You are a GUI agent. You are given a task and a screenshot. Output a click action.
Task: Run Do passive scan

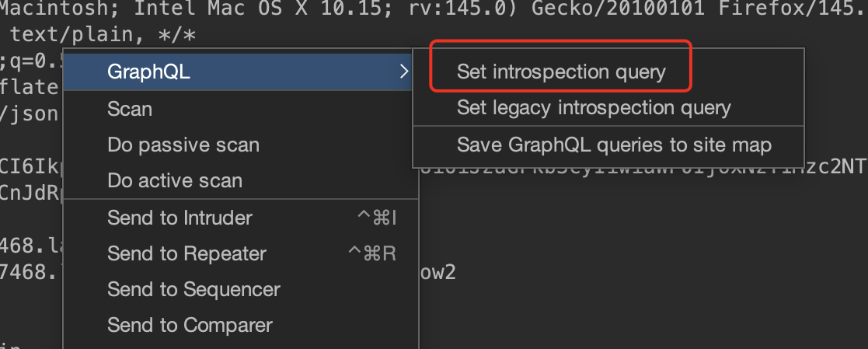tap(183, 145)
